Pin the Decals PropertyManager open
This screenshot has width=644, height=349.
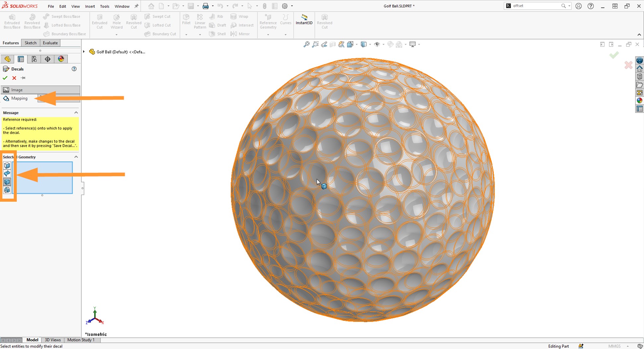tap(23, 78)
